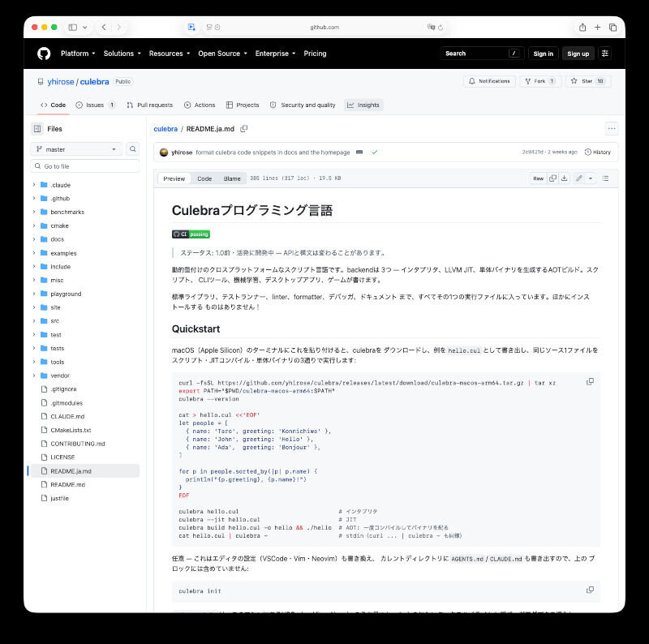Viewport: 649px width, 644px height.
Task: Toggle the Safari sidebar icon
Action: [73, 28]
